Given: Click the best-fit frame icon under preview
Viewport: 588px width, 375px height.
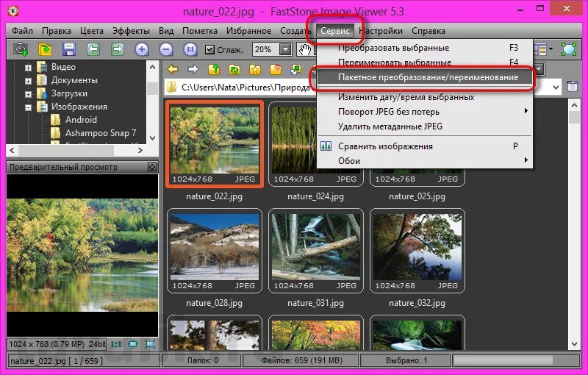Looking at the screenshot, I should (150, 344).
